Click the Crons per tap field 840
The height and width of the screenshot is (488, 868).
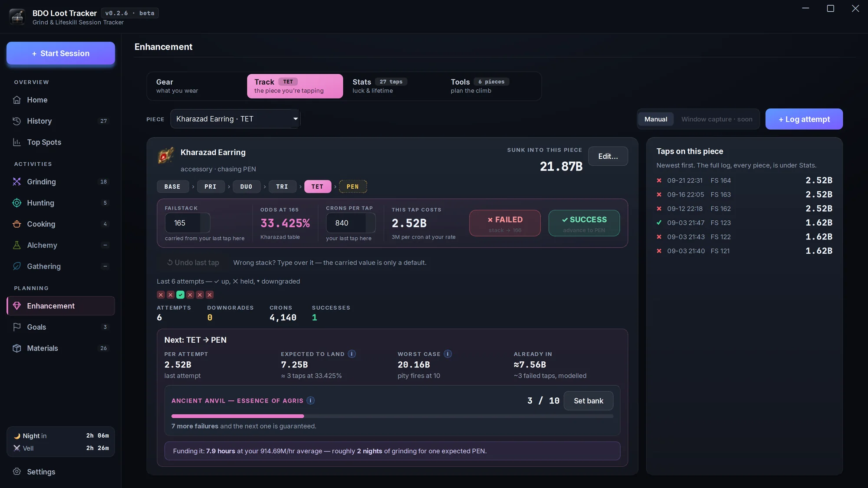pyautogui.click(x=351, y=223)
